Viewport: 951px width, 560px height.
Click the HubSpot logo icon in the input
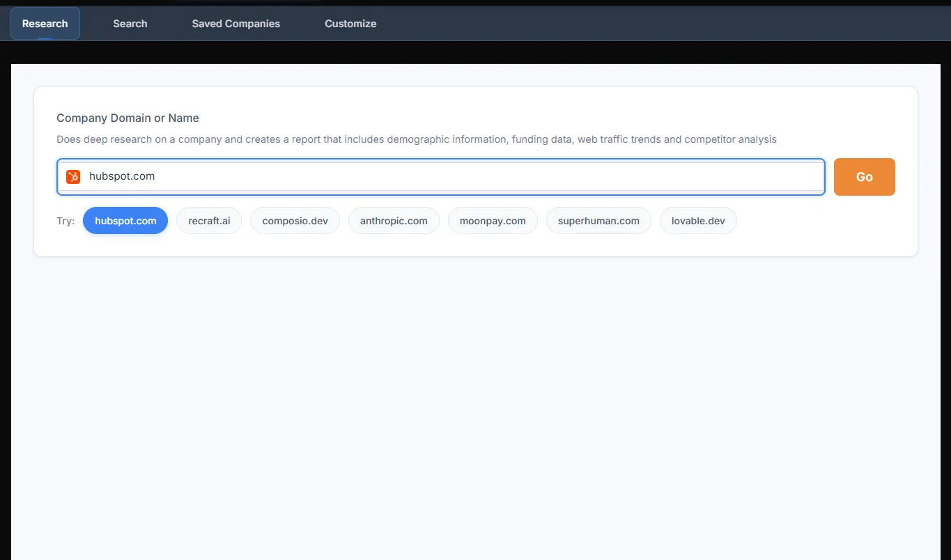click(x=73, y=177)
